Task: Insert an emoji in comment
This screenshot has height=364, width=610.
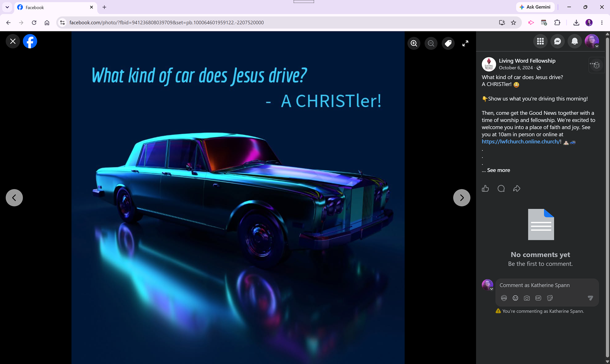Action: coord(515,298)
